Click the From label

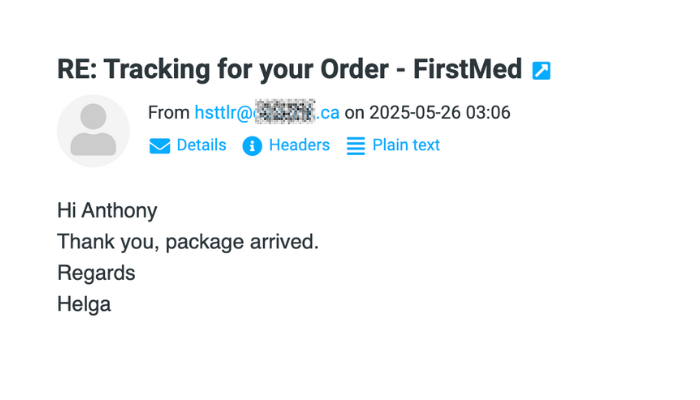(169, 112)
